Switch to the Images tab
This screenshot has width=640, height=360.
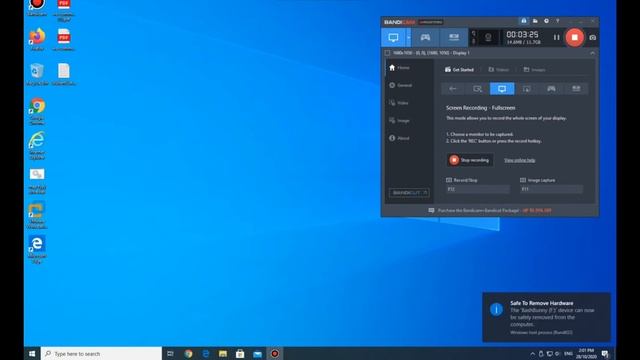pos(535,70)
